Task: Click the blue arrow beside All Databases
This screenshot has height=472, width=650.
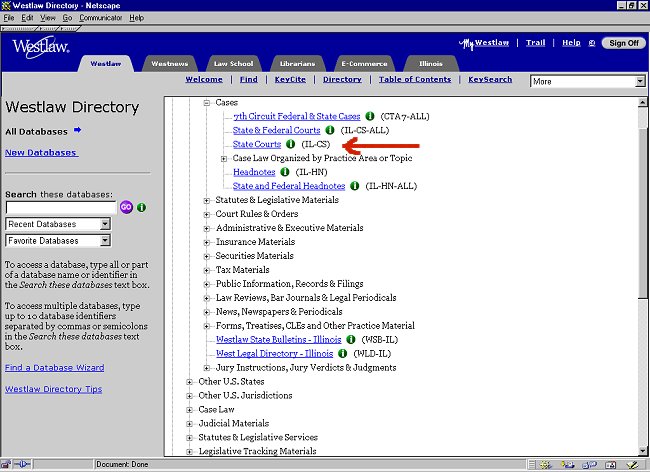Action: (78, 130)
